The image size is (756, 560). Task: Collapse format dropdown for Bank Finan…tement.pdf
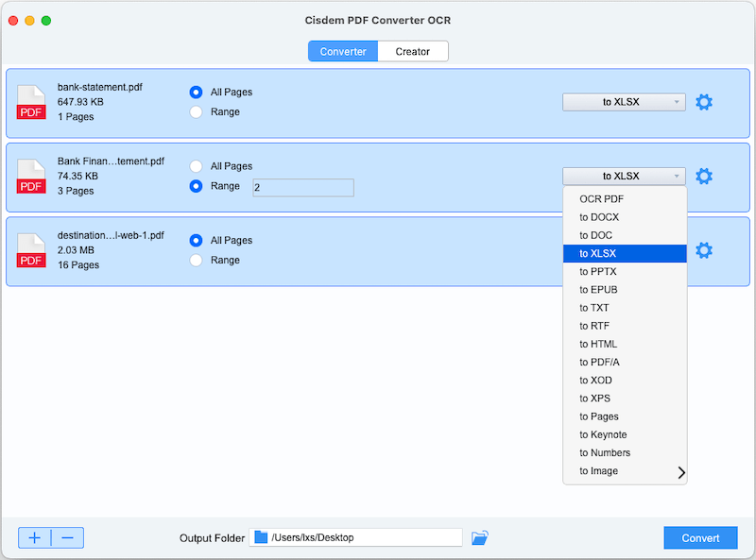pos(624,177)
